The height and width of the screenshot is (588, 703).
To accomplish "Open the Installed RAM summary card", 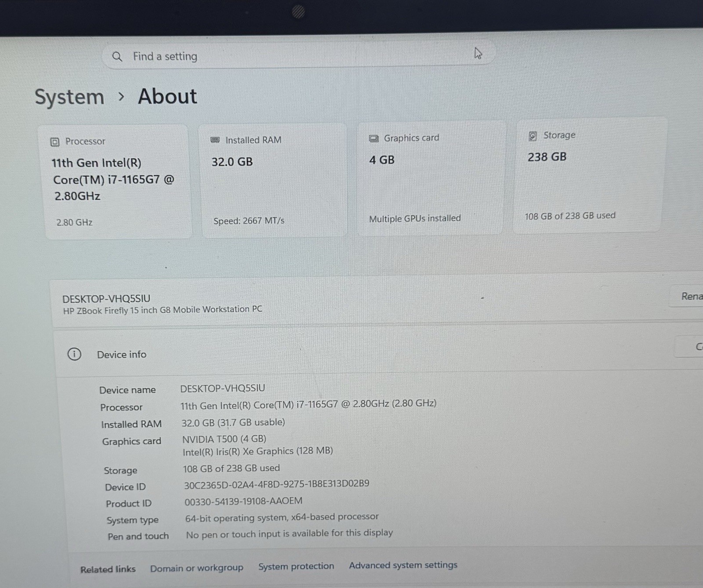I will (273, 180).
